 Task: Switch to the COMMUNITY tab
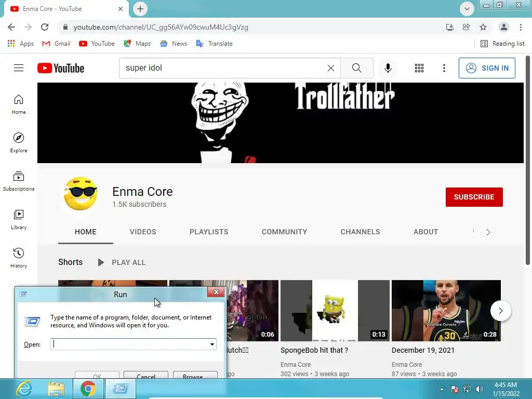[x=284, y=232]
